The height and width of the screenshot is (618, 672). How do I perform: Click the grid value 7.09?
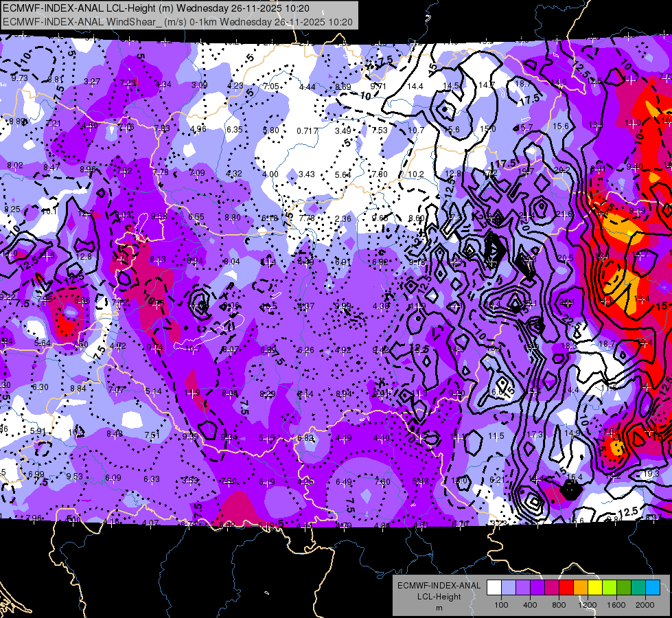pyautogui.click(x=197, y=173)
